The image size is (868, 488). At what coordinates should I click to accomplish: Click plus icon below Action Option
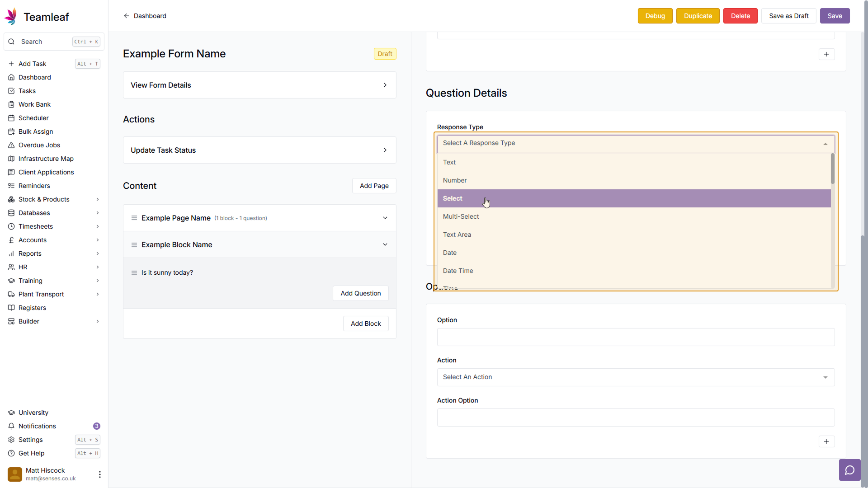pyautogui.click(x=826, y=441)
